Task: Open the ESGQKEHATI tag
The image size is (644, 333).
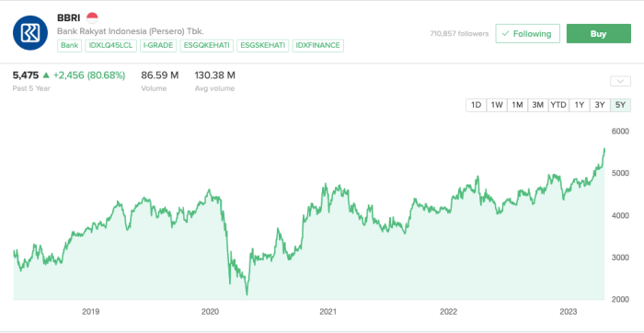Action: (x=207, y=46)
